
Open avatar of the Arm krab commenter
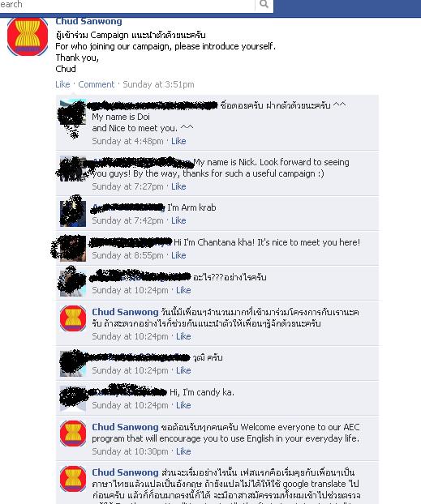[x=73, y=214]
